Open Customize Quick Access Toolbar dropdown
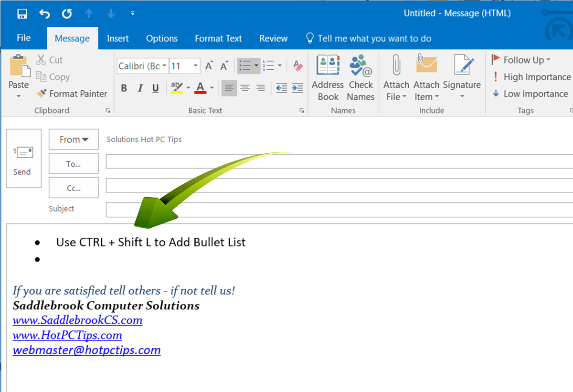 132,13
